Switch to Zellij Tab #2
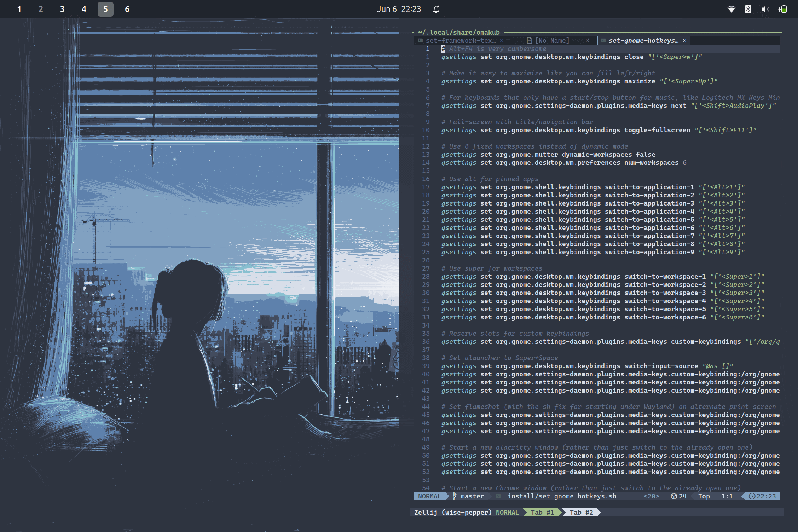The width and height of the screenshot is (798, 532). pyautogui.click(x=581, y=512)
